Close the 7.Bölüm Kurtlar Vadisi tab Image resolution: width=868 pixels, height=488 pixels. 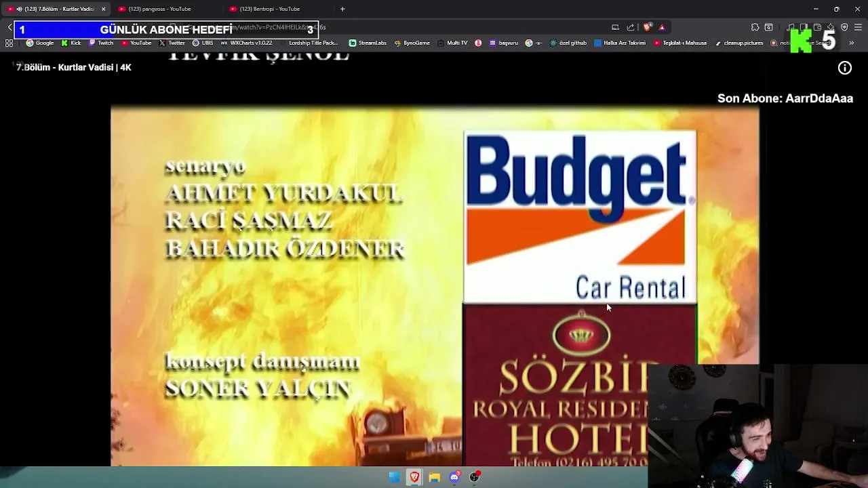(x=103, y=9)
